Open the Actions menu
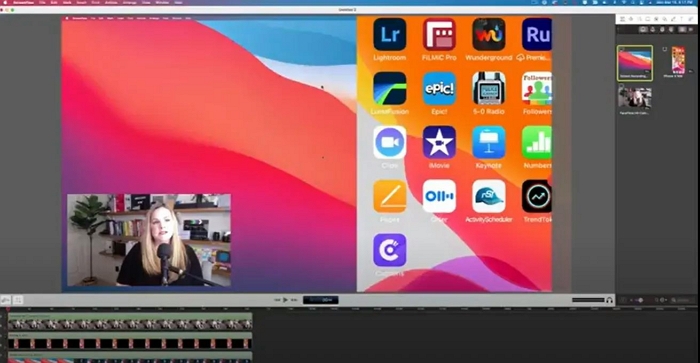 [111, 3]
